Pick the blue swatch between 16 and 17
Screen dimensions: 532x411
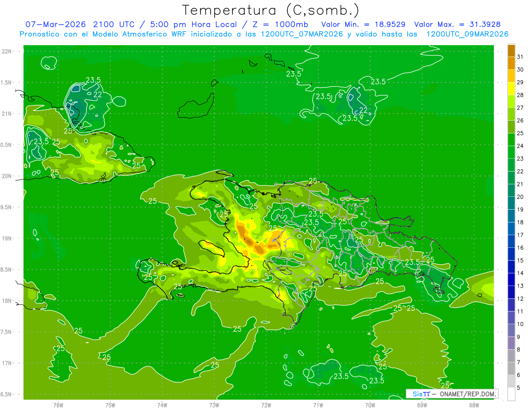(511, 241)
